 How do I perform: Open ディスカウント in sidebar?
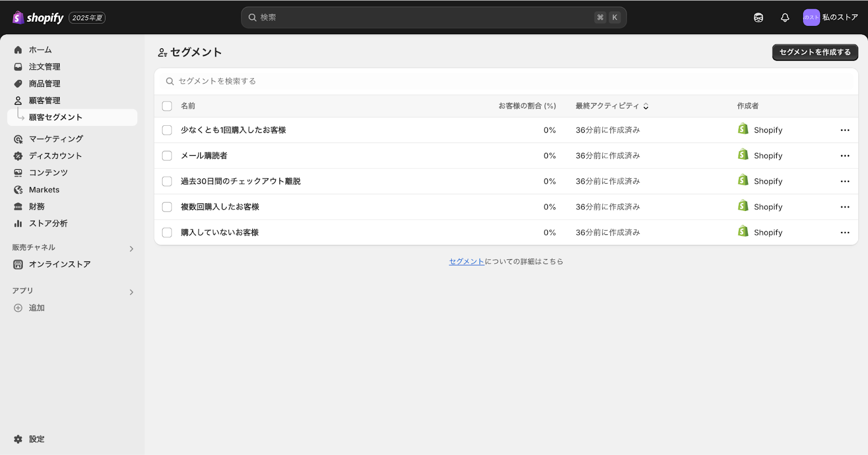point(72,156)
